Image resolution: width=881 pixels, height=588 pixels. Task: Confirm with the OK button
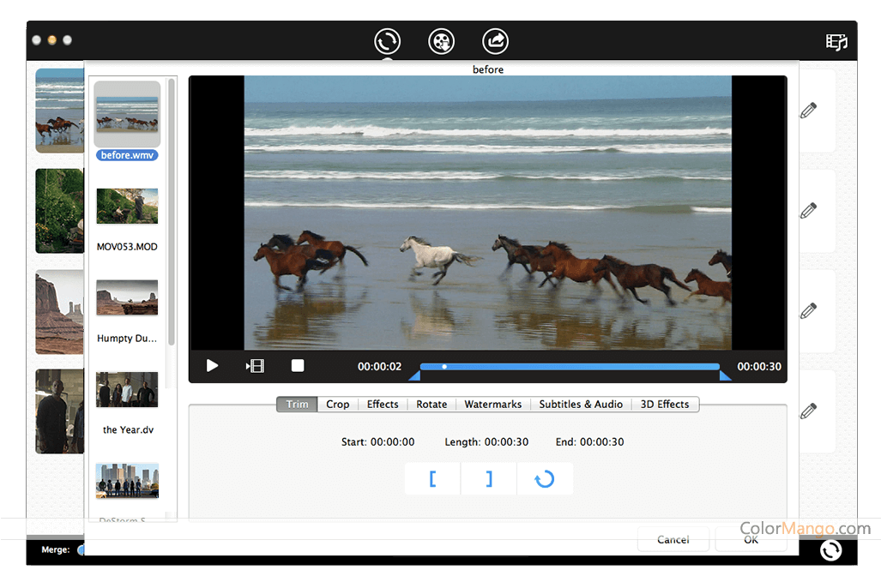tap(751, 539)
